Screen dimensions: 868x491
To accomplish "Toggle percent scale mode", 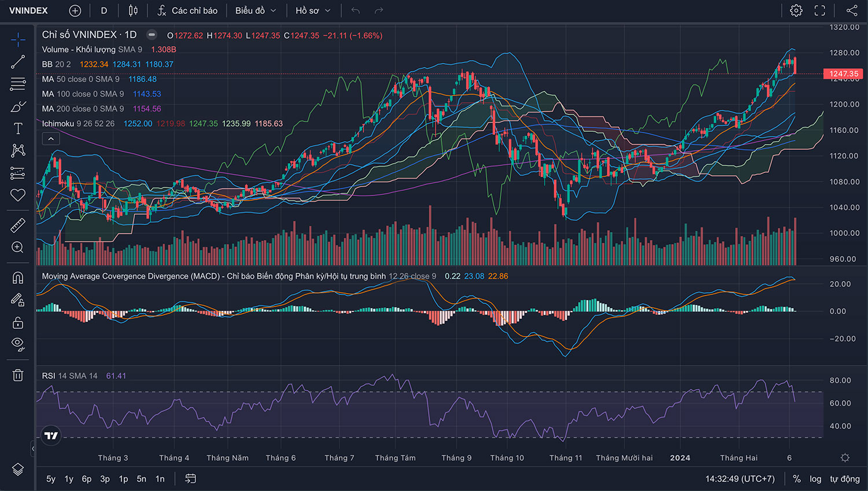I will [797, 479].
